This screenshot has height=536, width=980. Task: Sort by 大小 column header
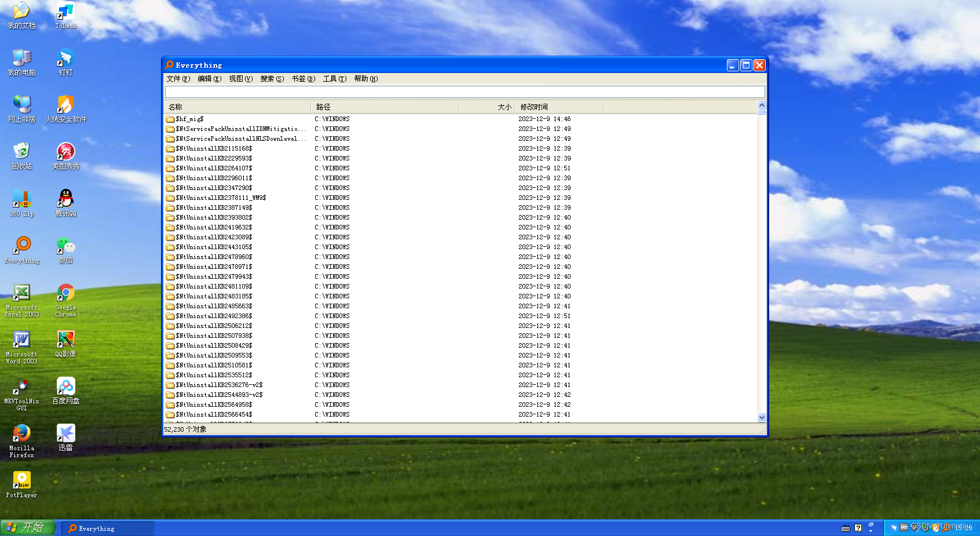pyautogui.click(x=487, y=107)
